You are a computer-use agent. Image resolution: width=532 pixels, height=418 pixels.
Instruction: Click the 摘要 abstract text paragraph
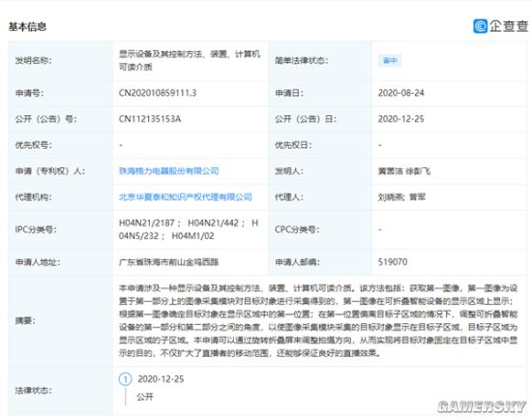pyautogui.click(x=318, y=320)
